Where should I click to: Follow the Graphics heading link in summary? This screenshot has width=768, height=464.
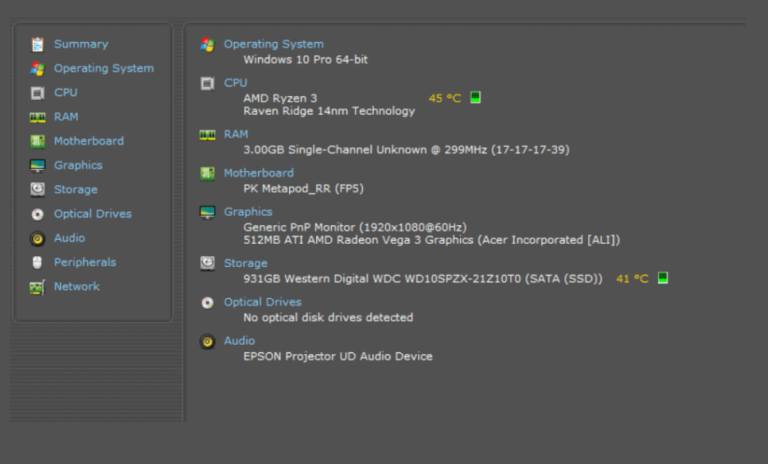248,212
